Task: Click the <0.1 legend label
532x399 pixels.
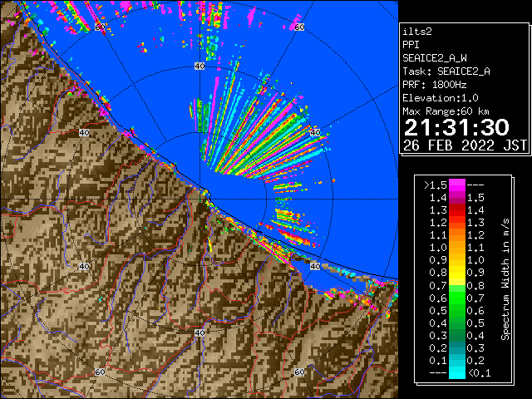Action: [x=480, y=373]
